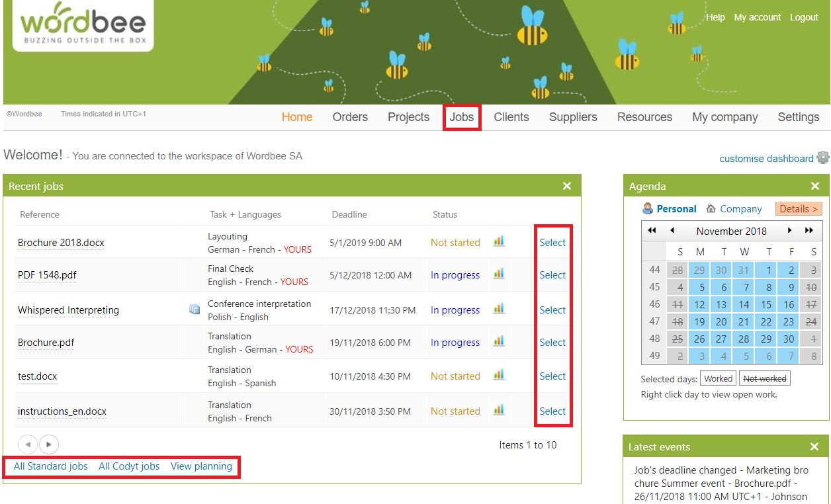Select November 15 in agenda calendar

point(766,305)
